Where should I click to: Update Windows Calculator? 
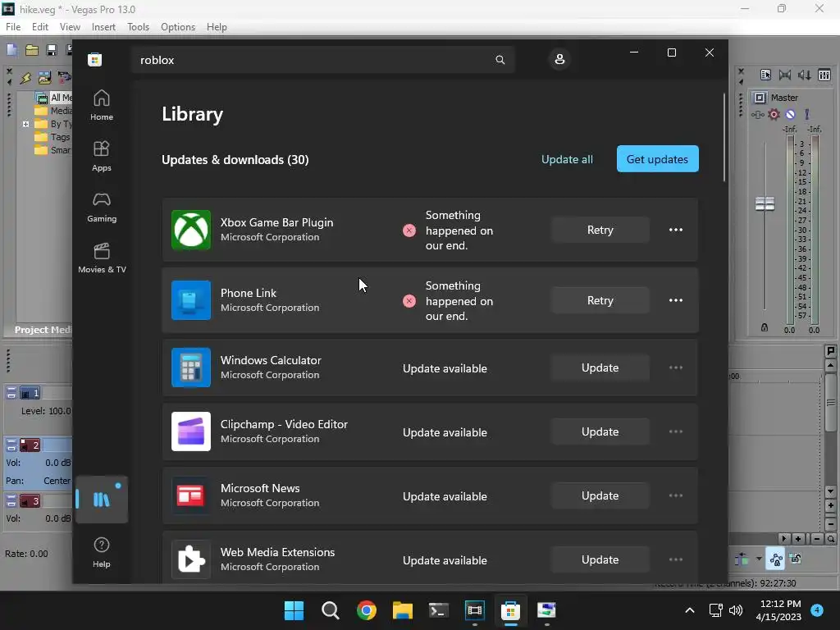pyautogui.click(x=600, y=367)
